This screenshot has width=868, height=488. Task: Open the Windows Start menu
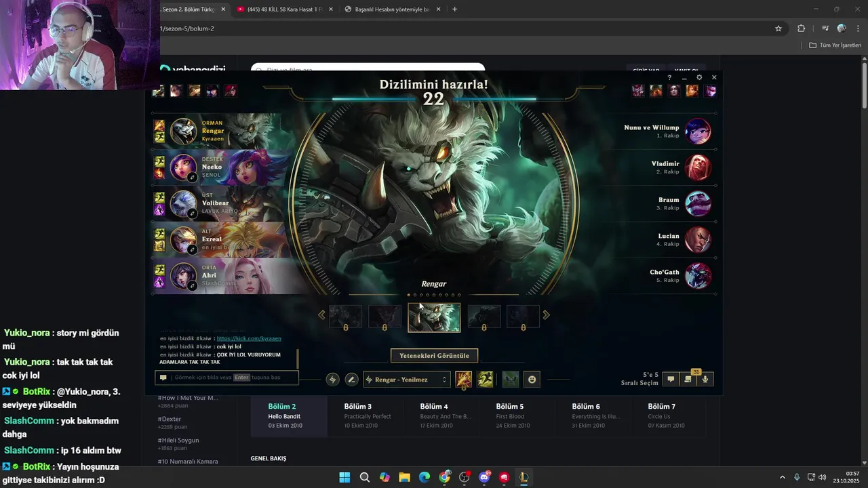pyautogui.click(x=344, y=477)
